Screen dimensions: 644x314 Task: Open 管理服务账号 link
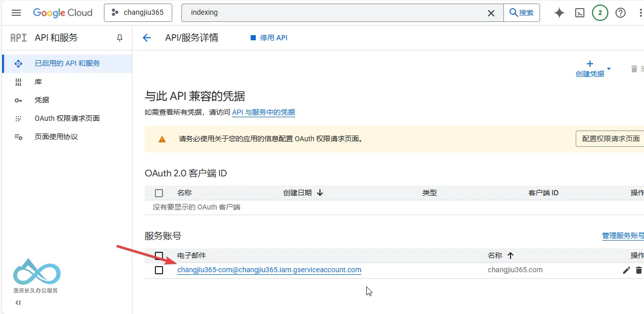click(623, 235)
